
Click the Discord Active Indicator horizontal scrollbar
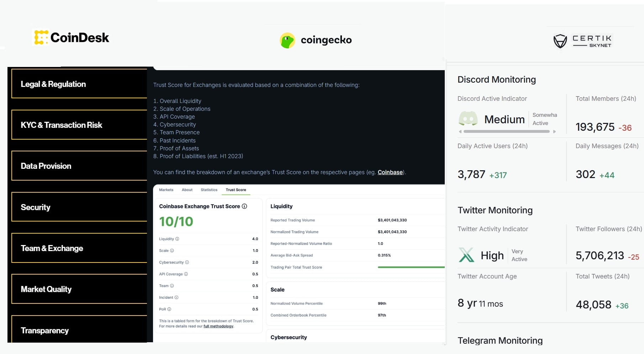[507, 132]
